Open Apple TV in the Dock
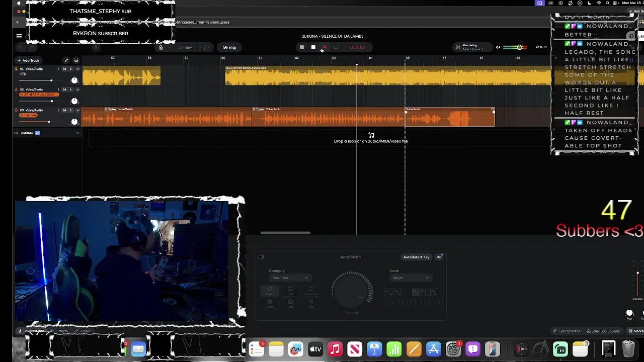The image size is (644, 362). point(315,349)
